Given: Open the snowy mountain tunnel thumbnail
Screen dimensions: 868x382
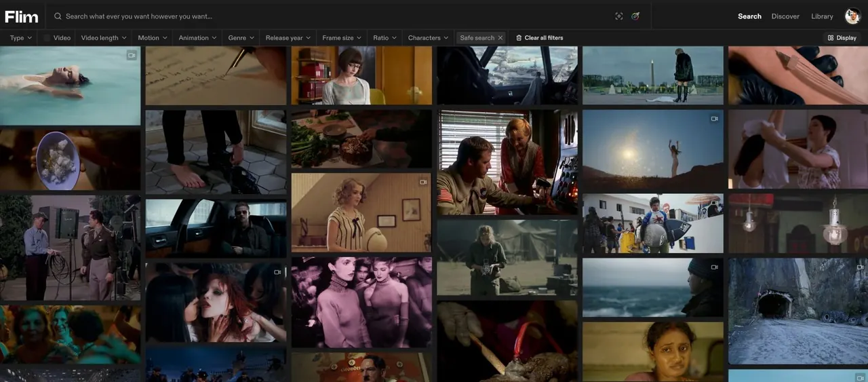Looking at the screenshot, I should pos(798,311).
